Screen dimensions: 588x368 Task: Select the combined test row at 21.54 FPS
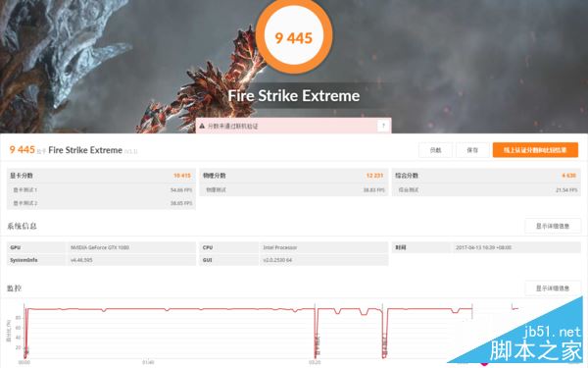486,190
